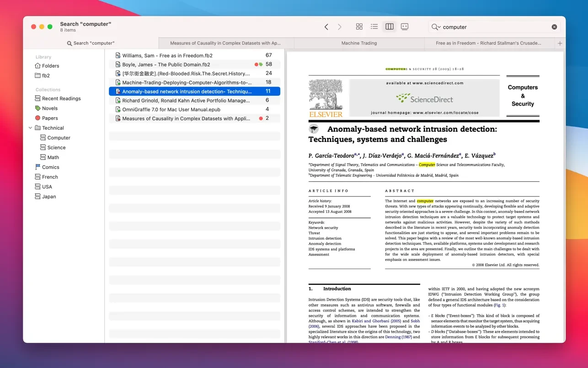Open the Papers collection
The image size is (588, 368).
click(x=50, y=118)
